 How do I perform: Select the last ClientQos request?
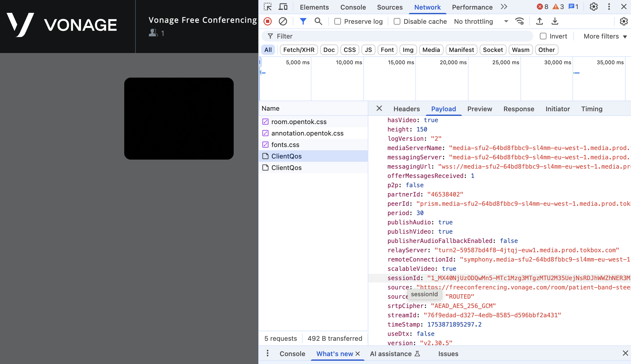coord(313,168)
